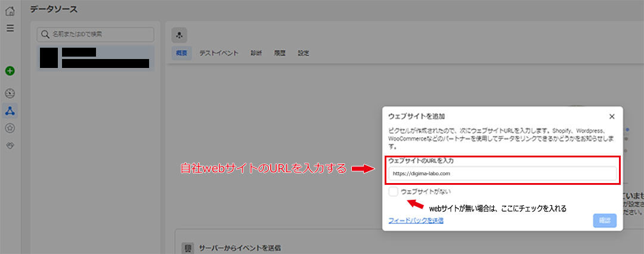The width and height of the screenshot is (644, 254).
Task: Click the website URL input field
Action: click(x=502, y=174)
